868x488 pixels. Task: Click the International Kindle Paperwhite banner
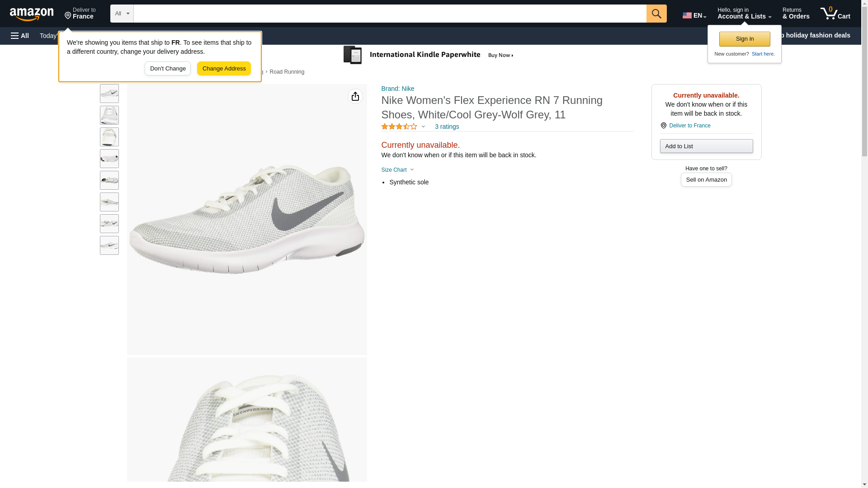click(x=429, y=55)
